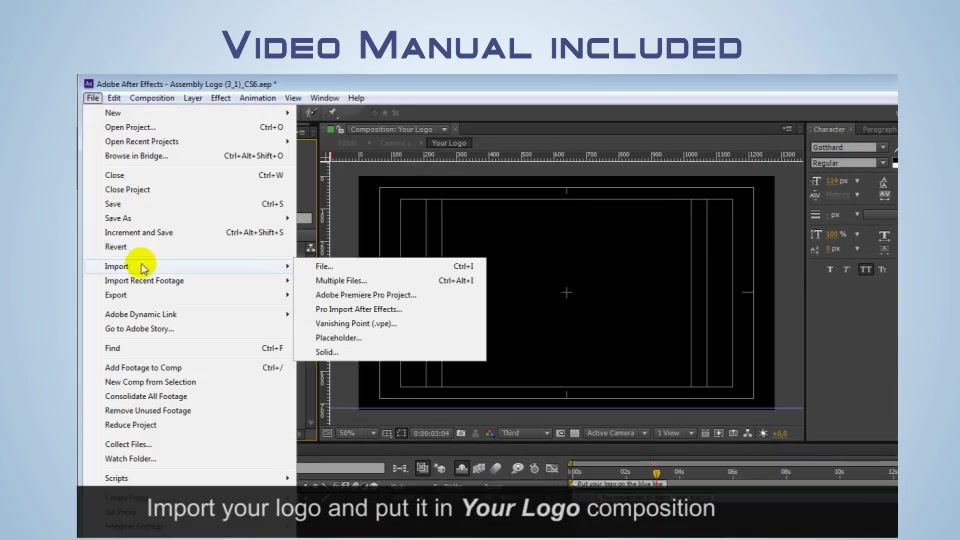The image size is (960, 540).
Task: Click the After Effects app icon in title bar
Action: pyautogui.click(x=89, y=84)
